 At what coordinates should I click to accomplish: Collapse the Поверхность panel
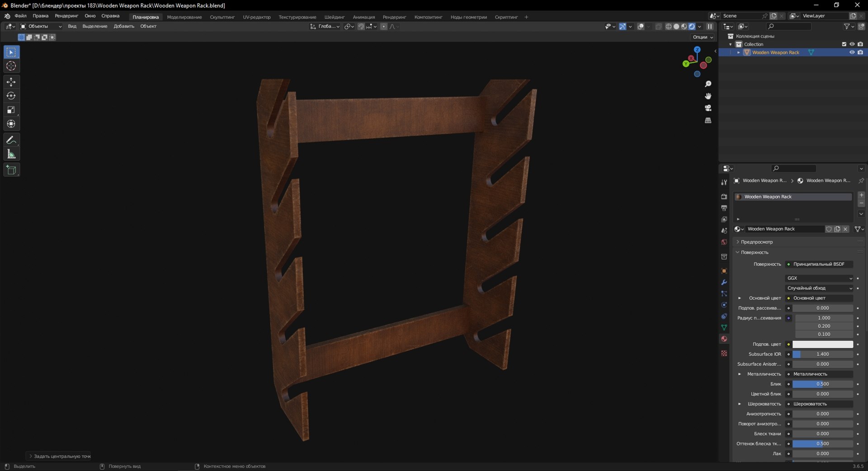754,252
